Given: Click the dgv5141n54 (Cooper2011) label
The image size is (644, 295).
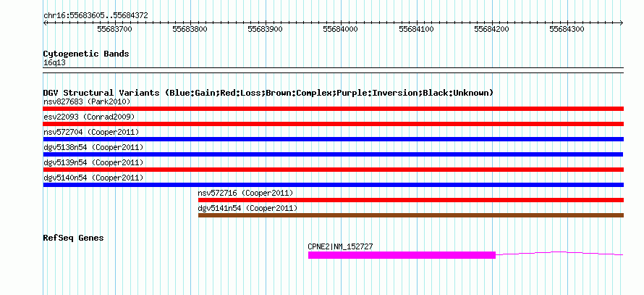Looking at the screenshot, I should click(x=247, y=208).
